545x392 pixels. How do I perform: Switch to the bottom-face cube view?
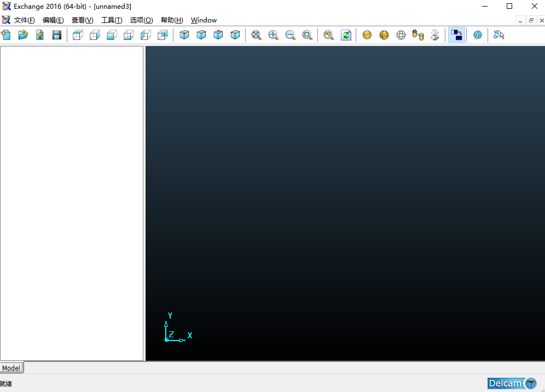(x=129, y=35)
